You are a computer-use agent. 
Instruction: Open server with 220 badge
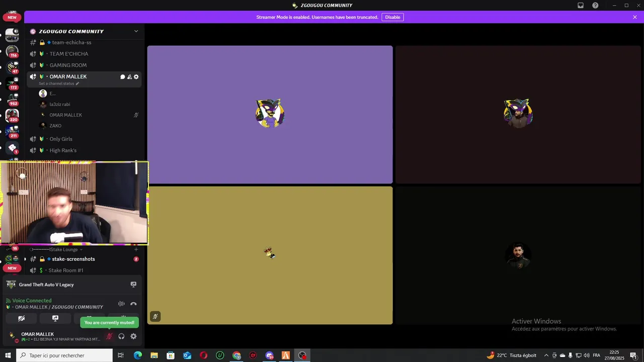[x=12, y=116]
